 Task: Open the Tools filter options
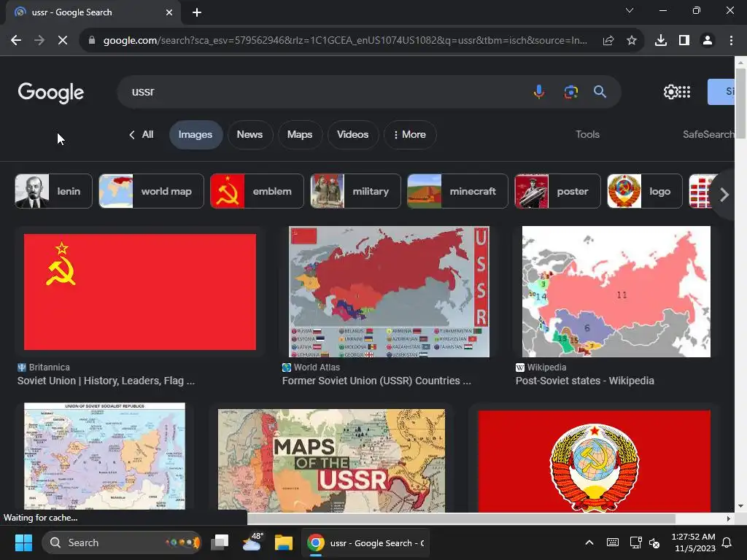587,135
